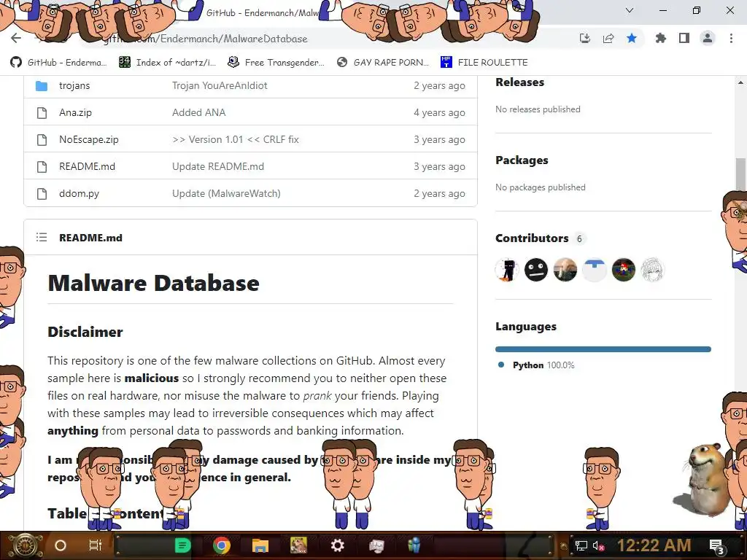Open the Chrome three-dot menu

731,38
